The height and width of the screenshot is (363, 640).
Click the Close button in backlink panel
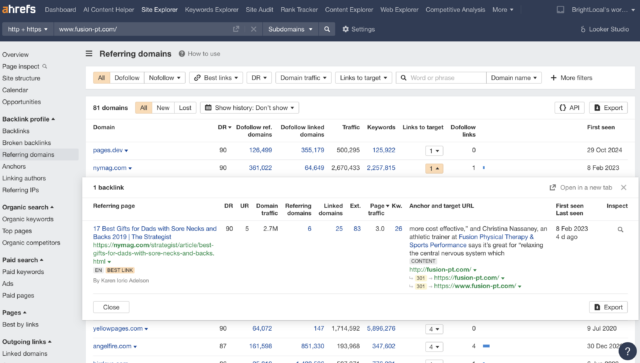111,307
